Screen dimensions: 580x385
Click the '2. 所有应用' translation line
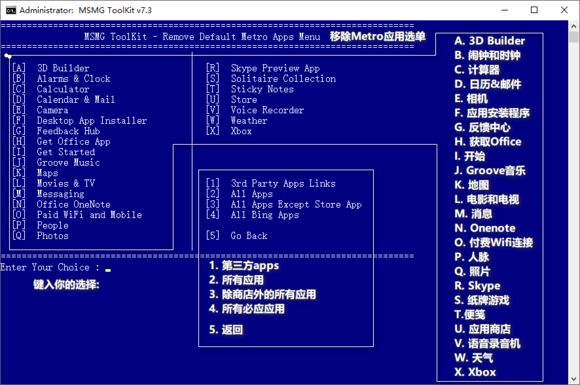pyautogui.click(x=236, y=280)
